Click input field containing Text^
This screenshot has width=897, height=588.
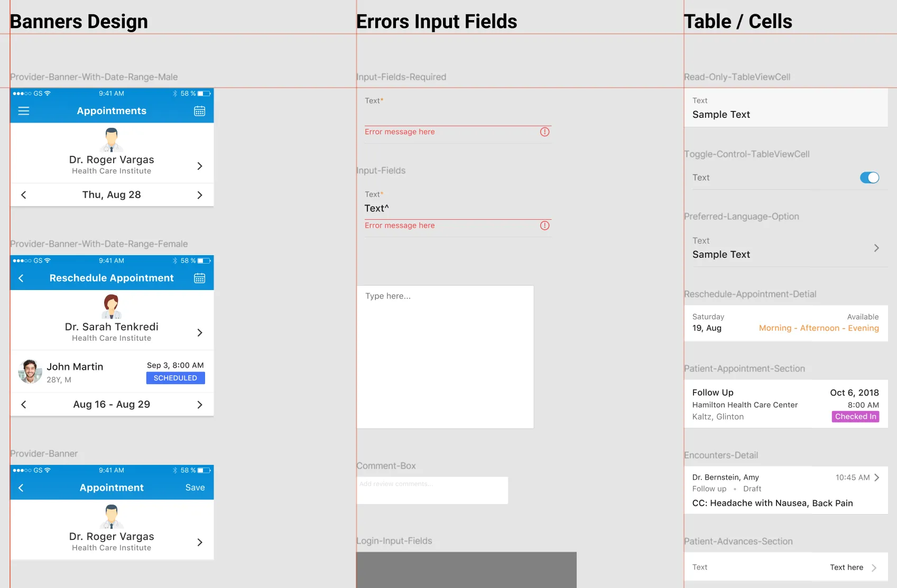(x=458, y=209)
